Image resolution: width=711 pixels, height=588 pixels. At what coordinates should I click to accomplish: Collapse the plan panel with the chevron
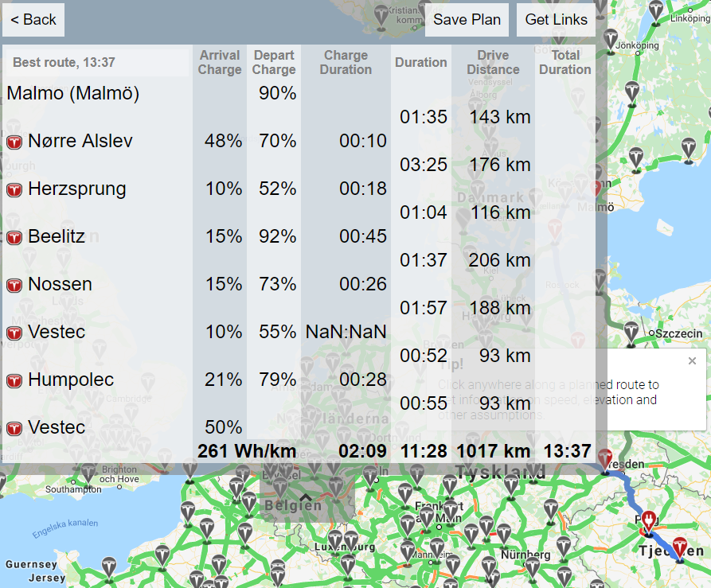pos(306,497)
